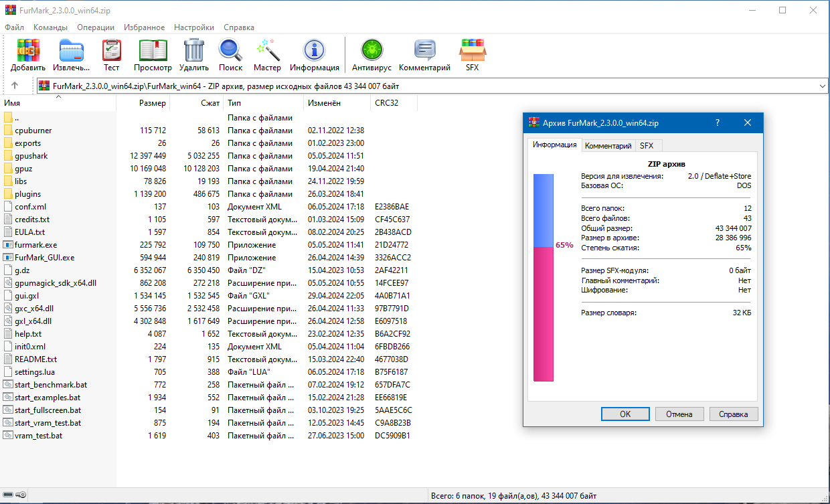Select the init0.xml file name

30,347
